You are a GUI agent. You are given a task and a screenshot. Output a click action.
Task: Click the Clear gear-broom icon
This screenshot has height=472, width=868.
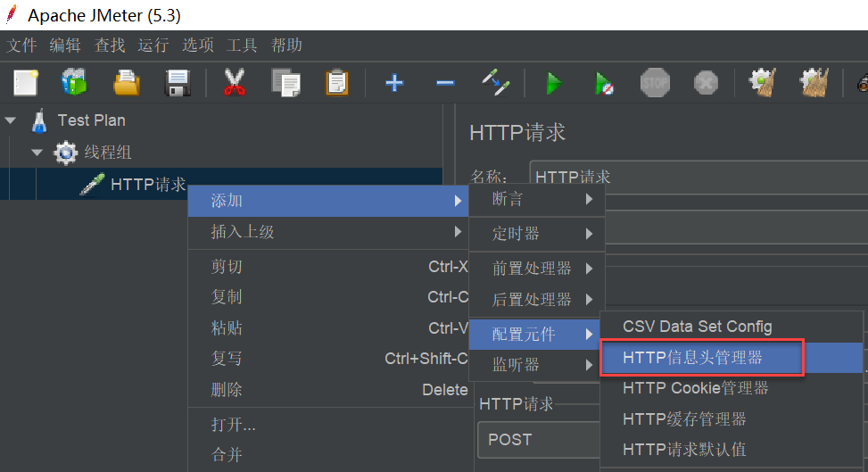(762, 83)
